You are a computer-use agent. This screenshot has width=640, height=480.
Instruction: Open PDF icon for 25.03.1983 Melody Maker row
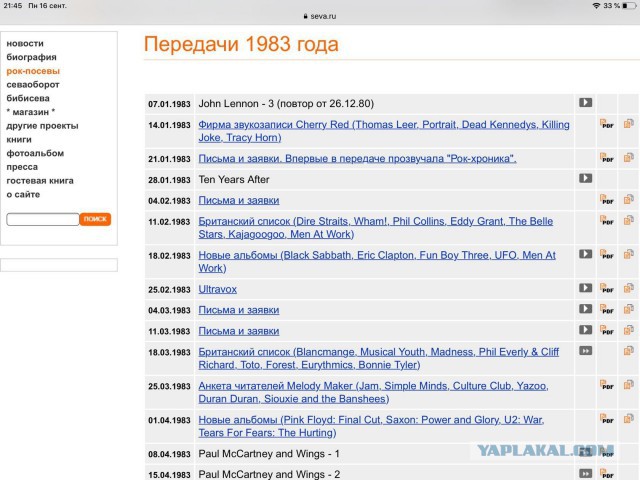[x=607, y=385]
